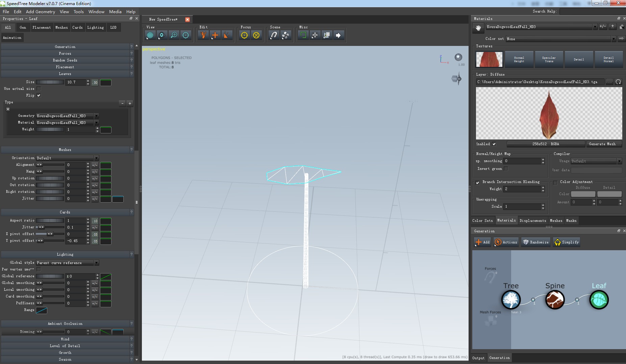This screenshot has width=626, height=364.
Task: Click the Add button in Generation panel
Action: 482,242
